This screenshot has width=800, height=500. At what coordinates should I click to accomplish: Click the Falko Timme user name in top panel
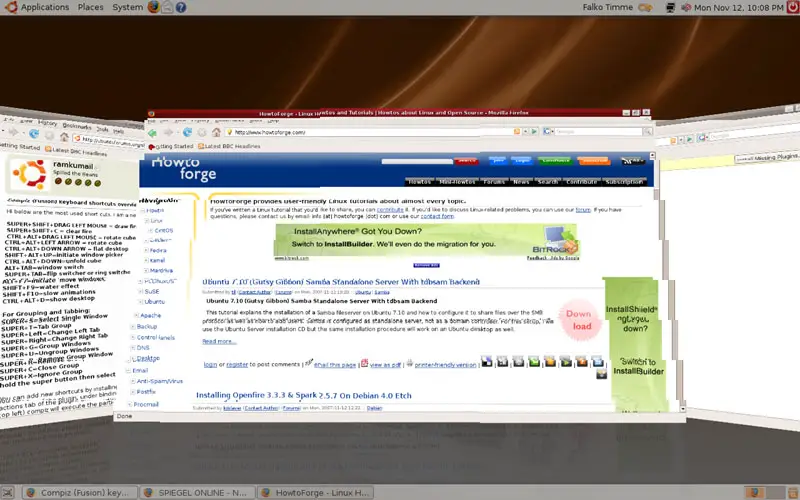[608, 7]
